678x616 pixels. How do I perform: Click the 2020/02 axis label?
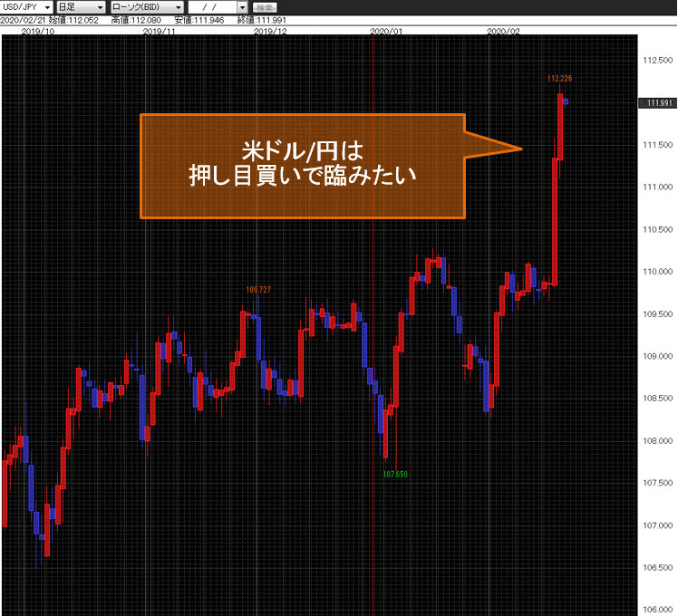tap(503, 31)
